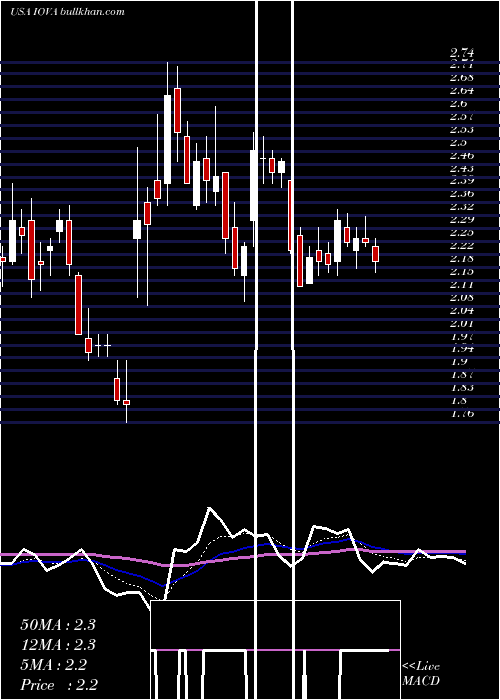Viewport: 500px width, 700px height.
Task: Click the 2.53 price level label
Action: (462, 130)
